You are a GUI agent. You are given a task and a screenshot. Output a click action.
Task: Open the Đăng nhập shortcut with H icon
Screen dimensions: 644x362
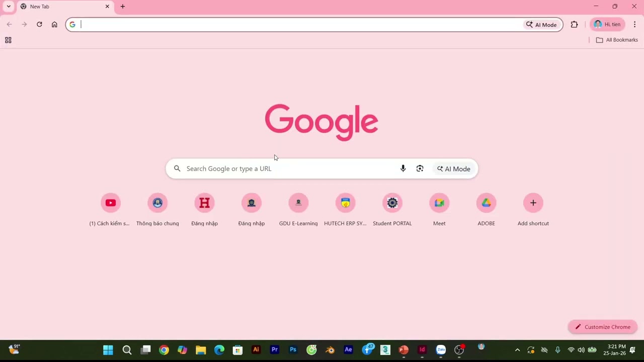click(x=204, y=210)
